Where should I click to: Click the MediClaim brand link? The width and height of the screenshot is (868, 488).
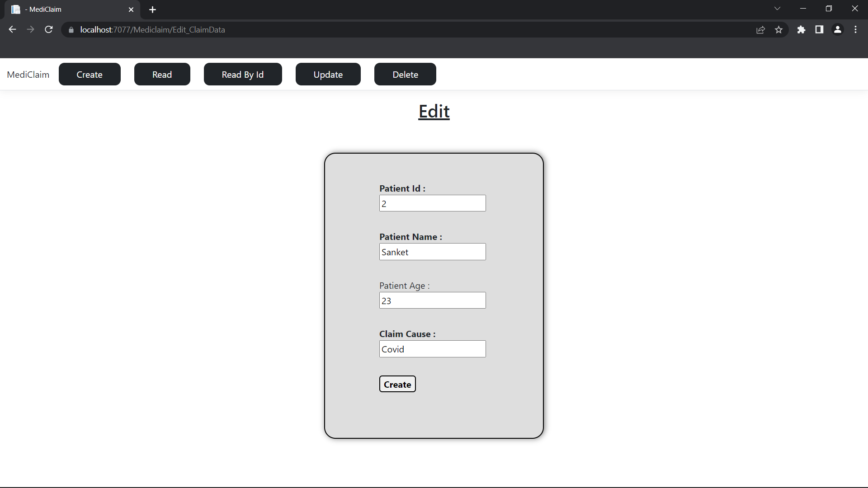[28, 74]
